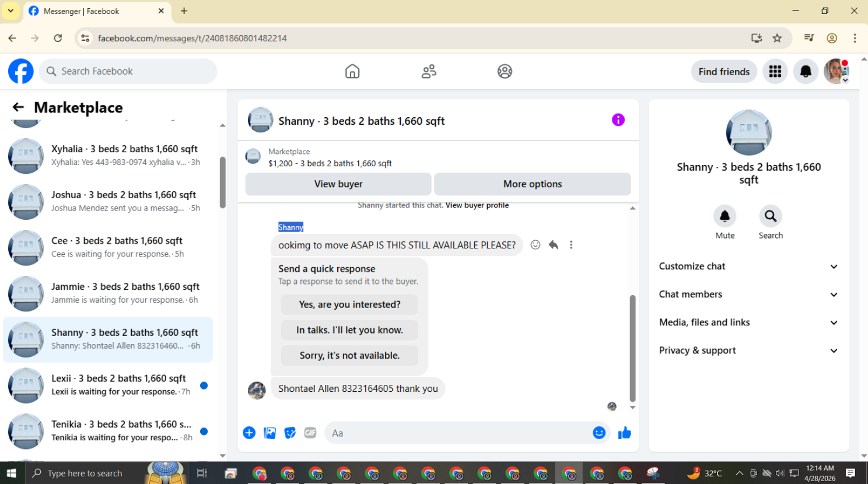Open more actions plus icon in composer
868x484 pixels.
click(x=249, y=433)
